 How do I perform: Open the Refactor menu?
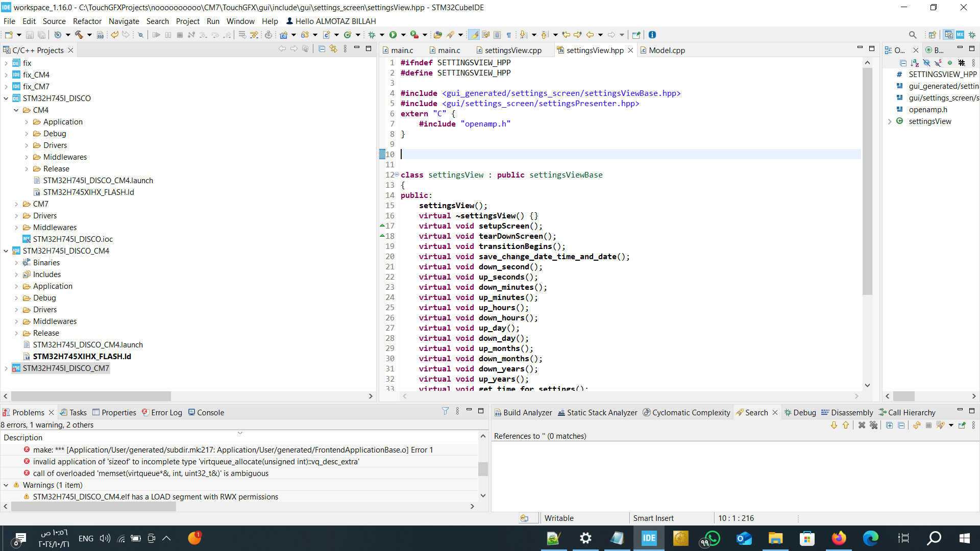point(87,21)
